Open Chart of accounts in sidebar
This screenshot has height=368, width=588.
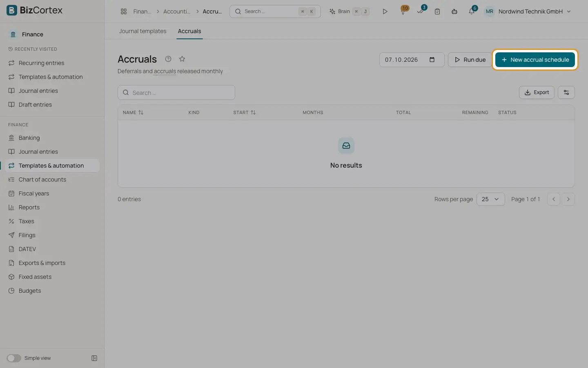coord(52,180)
